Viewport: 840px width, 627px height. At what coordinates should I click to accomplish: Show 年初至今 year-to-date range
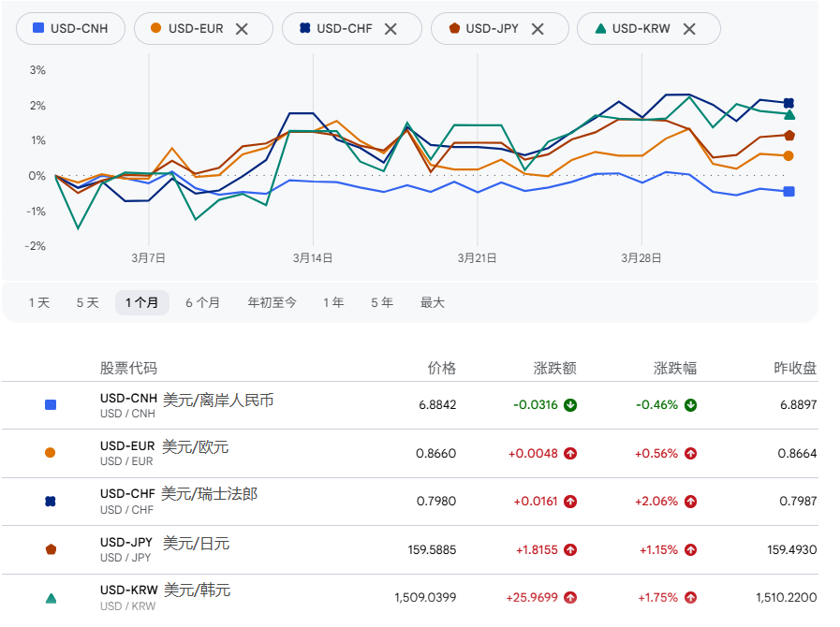tap(272, 302)
